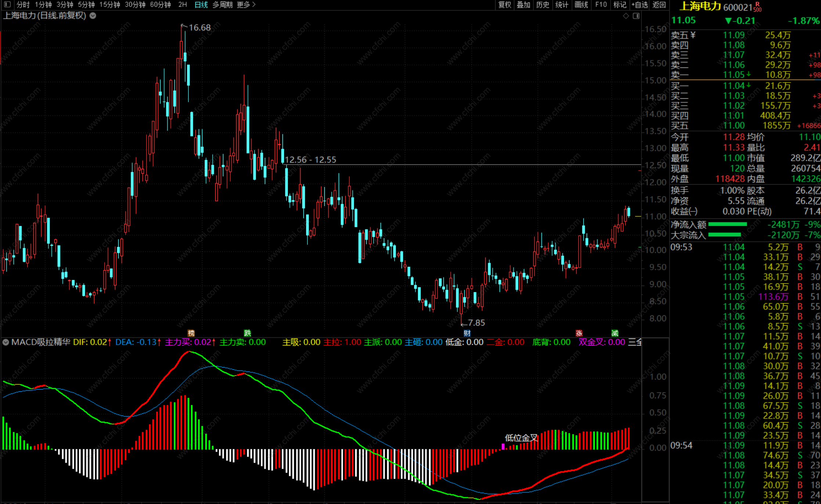The image size is (821, 504).
Task: Toggle the left sidebar panel icon
Action: tap(7, 5)
